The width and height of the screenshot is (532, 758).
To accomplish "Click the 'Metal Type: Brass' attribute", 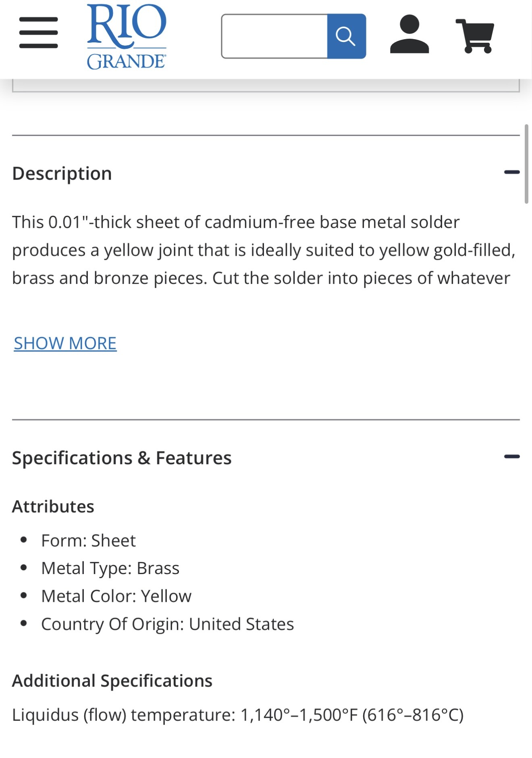I will pos(110,568).
